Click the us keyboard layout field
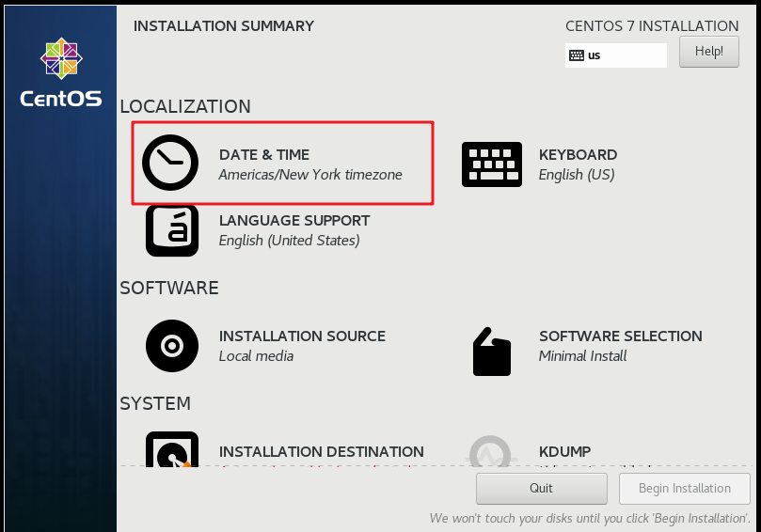Image resolution: width=761 pixels, height=532 pixels. point(616,55)
